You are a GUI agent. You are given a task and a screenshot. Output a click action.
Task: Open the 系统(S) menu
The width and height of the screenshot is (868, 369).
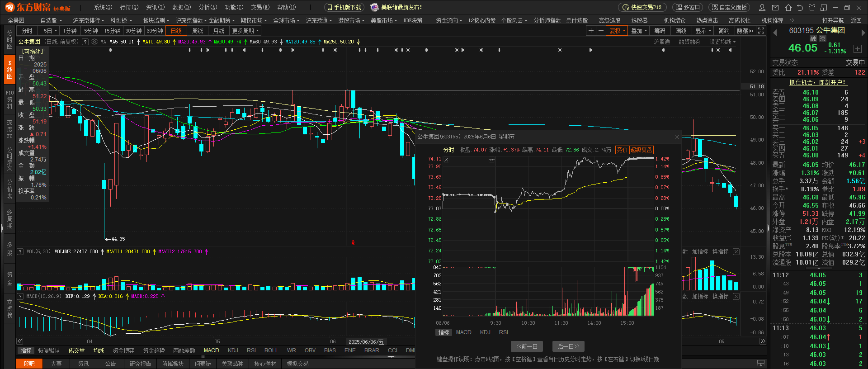(103, 7)
